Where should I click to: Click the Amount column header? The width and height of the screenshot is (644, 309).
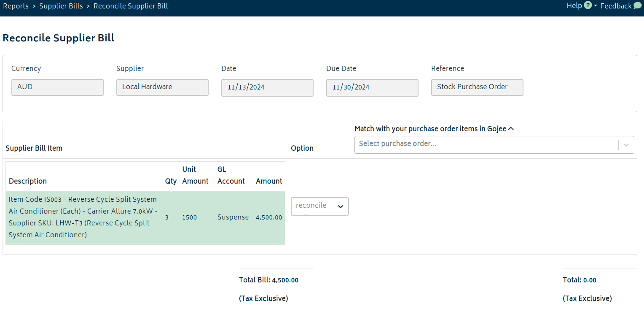pyautogui.click(x=269, y=181)
